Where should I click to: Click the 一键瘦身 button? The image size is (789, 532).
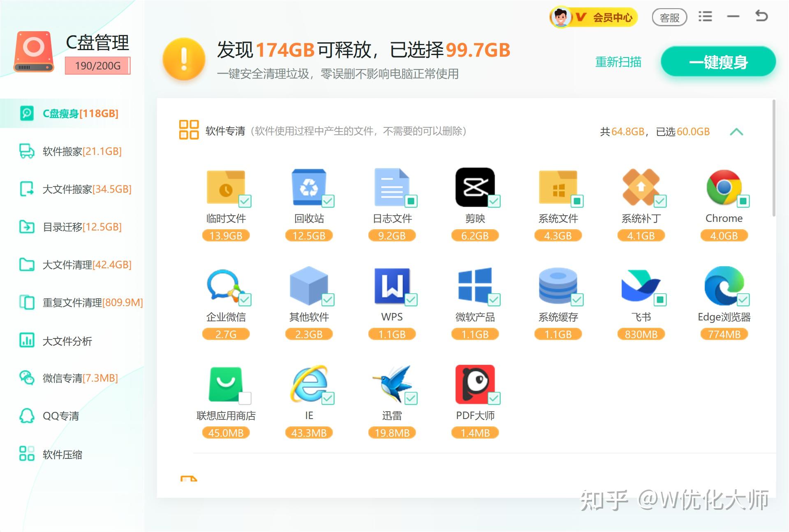pos(717,61)
